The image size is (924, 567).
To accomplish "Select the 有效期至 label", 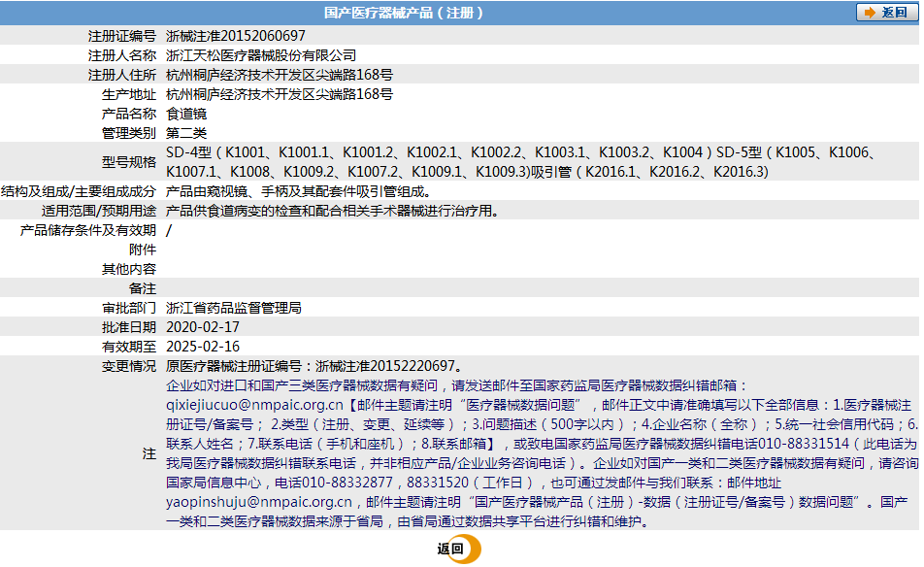I will pos(129,347).
